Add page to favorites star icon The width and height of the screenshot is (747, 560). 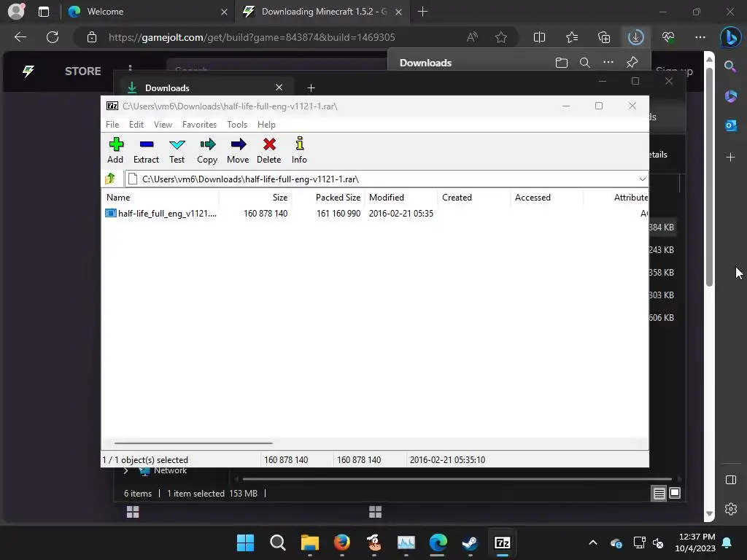click(500, 37)
